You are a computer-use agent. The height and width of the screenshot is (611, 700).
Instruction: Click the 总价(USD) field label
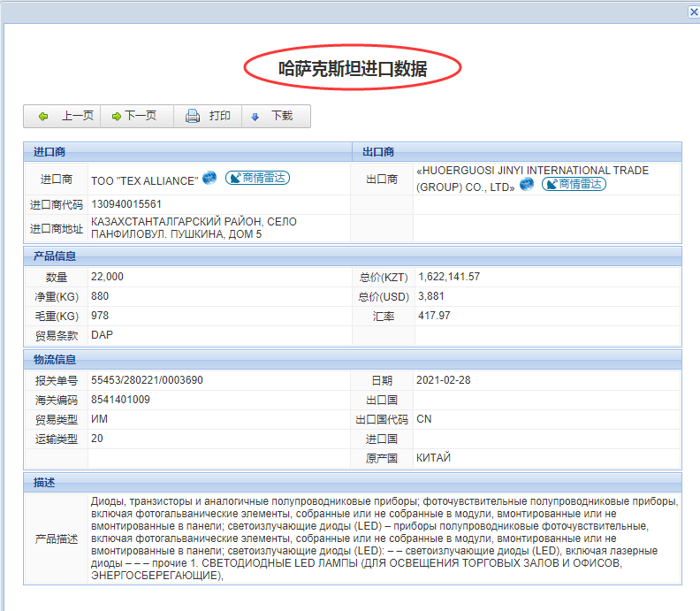pos(384,297)
